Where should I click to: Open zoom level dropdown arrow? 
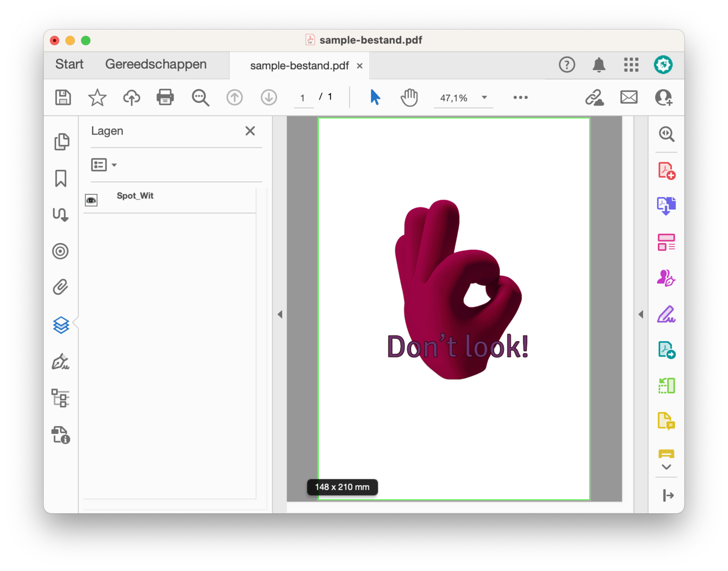click(484, 97)
